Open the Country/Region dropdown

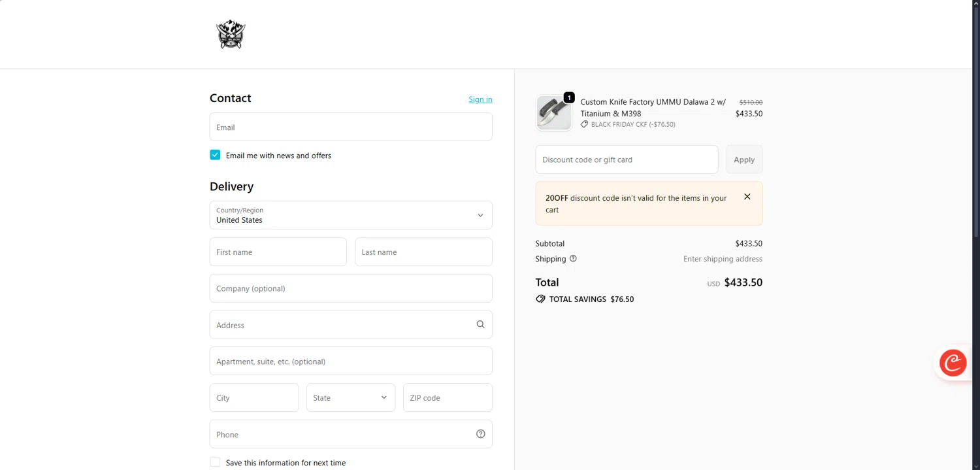[351, 215]
